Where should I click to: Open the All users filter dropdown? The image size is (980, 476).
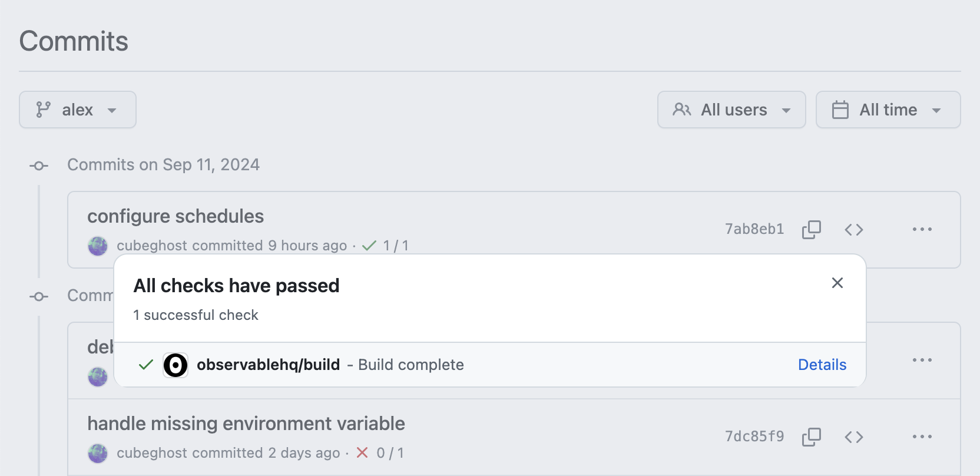click(731, 110)
